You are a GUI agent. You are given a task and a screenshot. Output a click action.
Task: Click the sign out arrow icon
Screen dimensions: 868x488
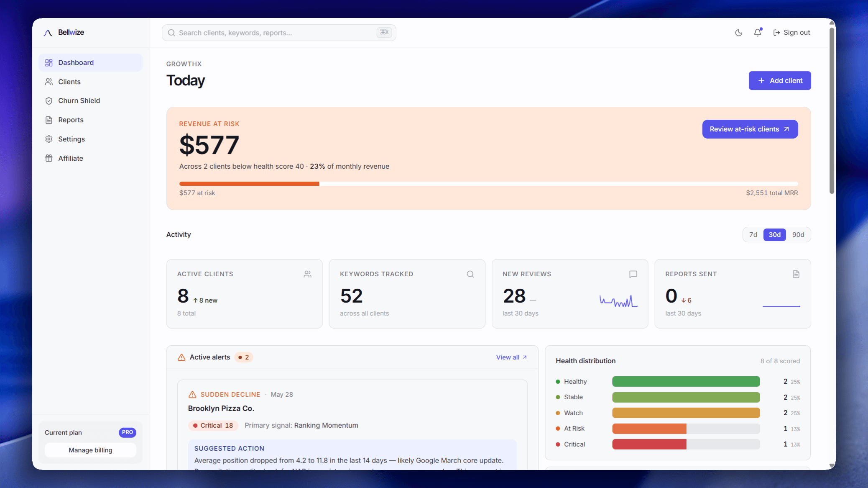(x=776, y=33)
